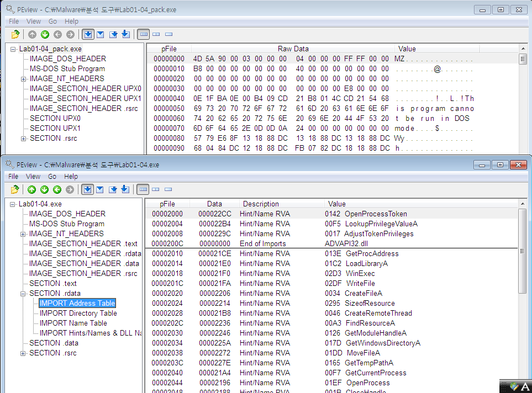The image size is (532, 393).
Task: Click the gray back arrow in Lab01-04_pack.exe window
Action: tap(57, 34)
